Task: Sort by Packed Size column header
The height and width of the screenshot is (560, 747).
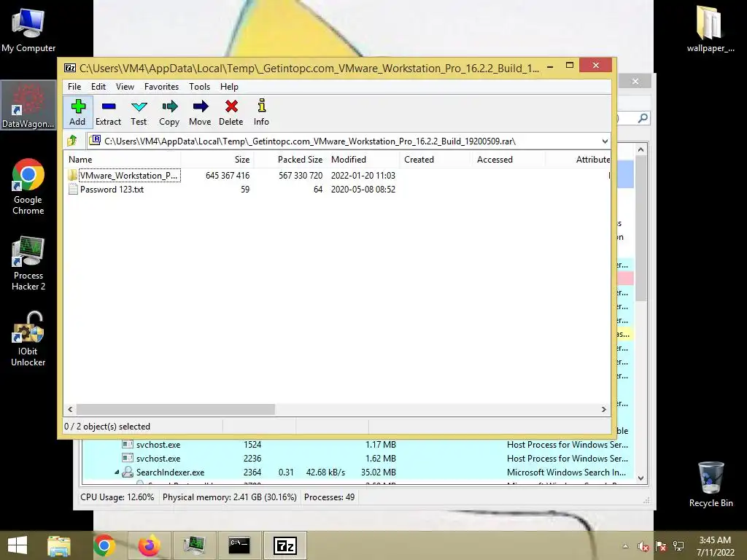Action: [290, 160]
